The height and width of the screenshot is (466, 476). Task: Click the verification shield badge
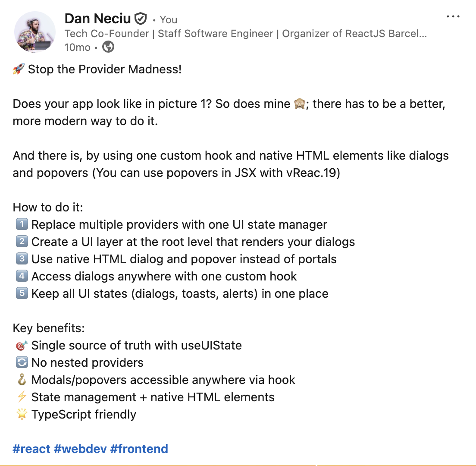pyautogui.click(x=141, y=19)
